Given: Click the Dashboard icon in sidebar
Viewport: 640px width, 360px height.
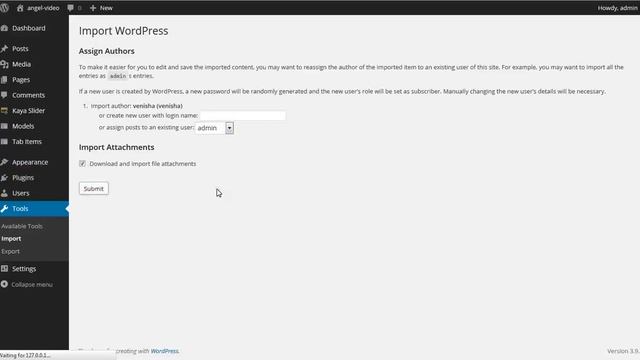Looking at the screenshot, I should click(x=4, y=28).
